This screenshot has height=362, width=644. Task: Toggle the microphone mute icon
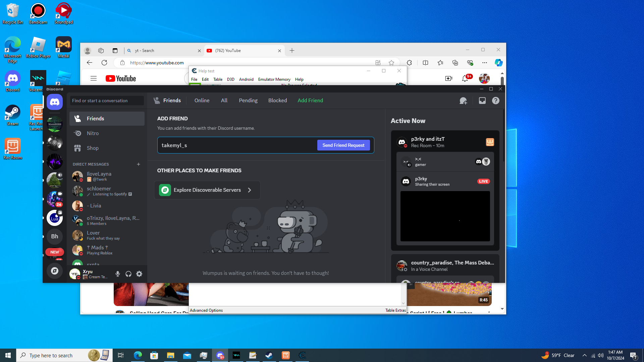coord(118,274)
